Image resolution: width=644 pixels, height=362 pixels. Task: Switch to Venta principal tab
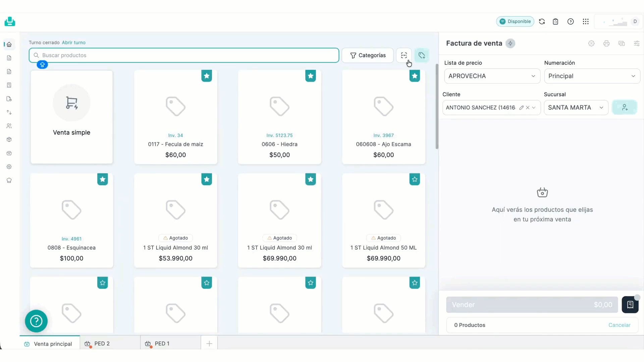click(50, 344)
